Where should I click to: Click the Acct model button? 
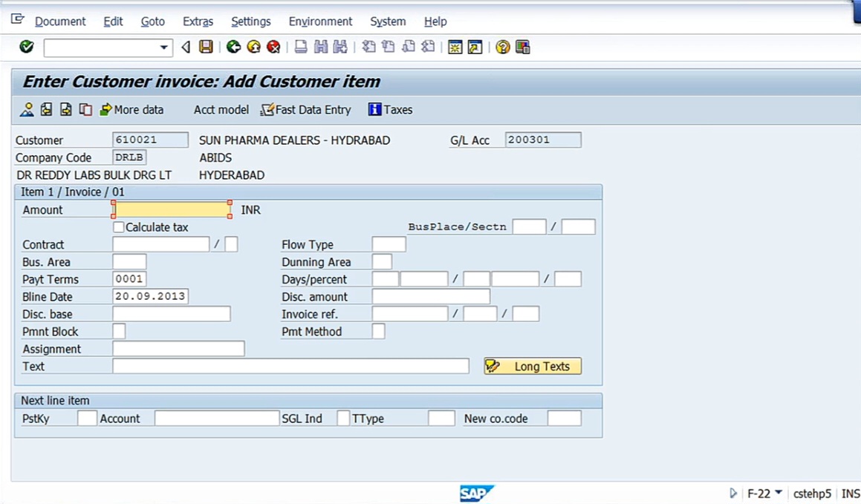[221, 110]
